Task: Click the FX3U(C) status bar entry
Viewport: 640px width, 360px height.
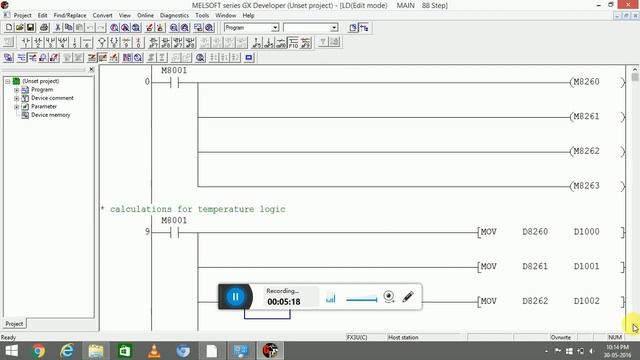Action: tap(357, 338)
